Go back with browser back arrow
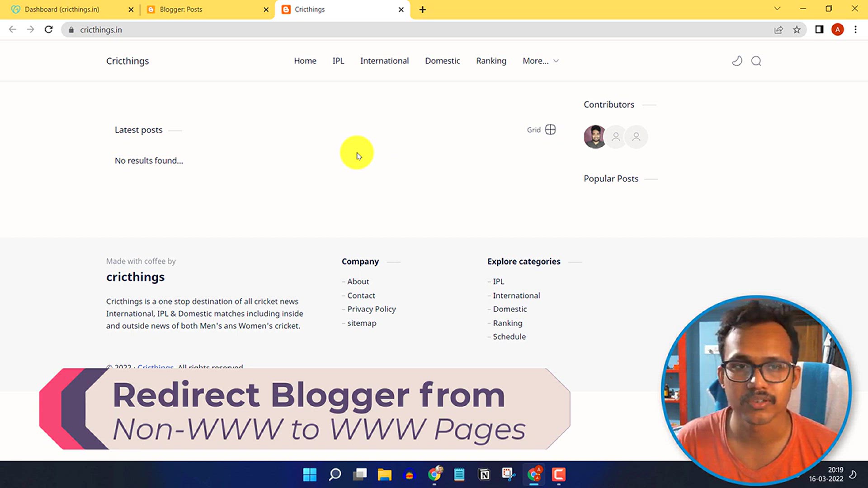The height and width of the screenshot is (488, 868). pos(12,29)
